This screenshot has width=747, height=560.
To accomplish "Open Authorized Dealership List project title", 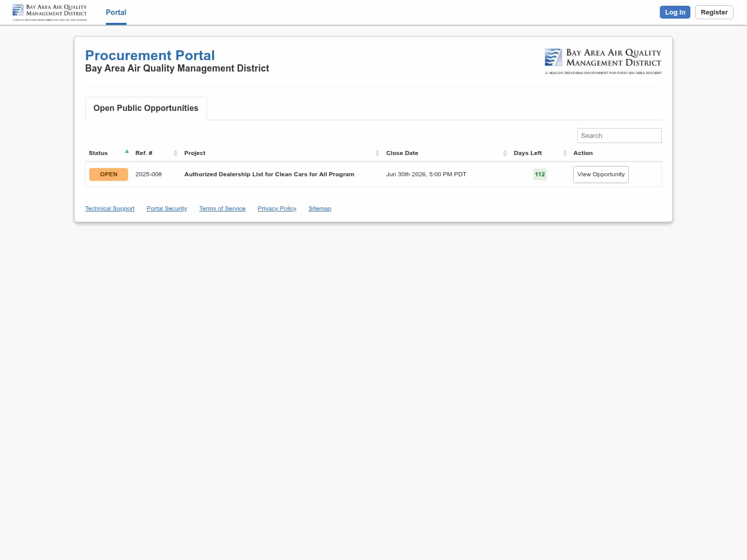I will tap(269, 174).
